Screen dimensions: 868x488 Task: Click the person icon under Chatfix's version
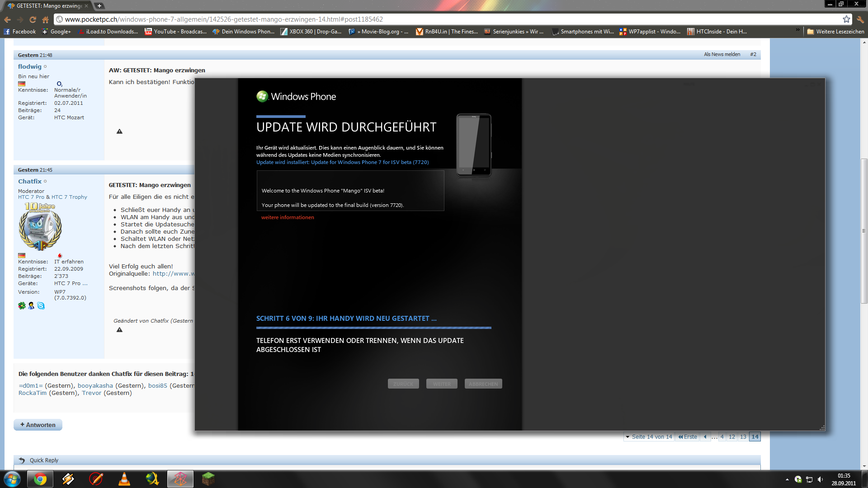(31, 306)
